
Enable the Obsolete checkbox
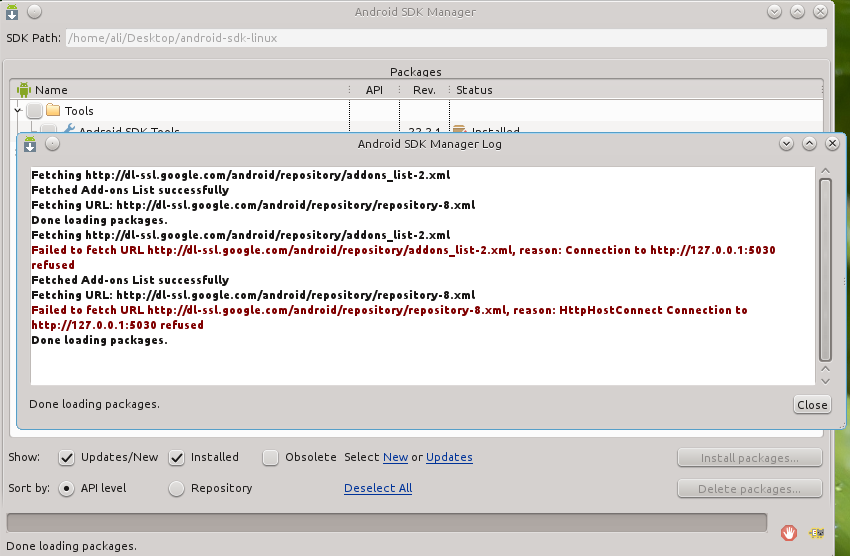click(x=270, y=458)
